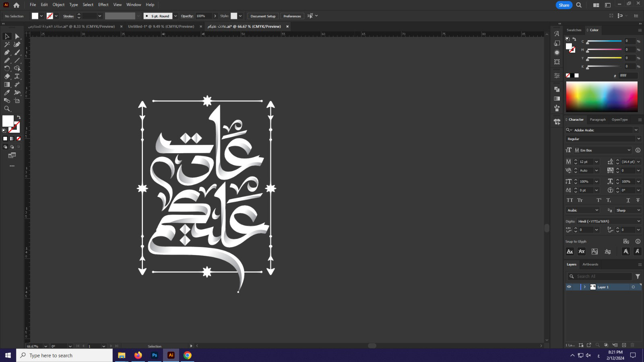Click Delete Selection trash icon in Layers
Screen dimensions: 644x362
(x=632, y=345)
